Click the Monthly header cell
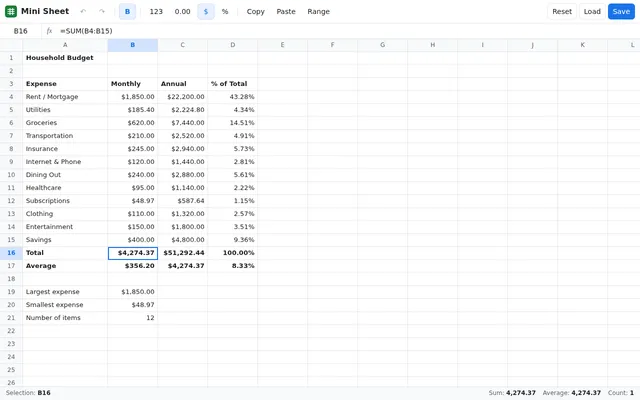 (x=133, y=84)
